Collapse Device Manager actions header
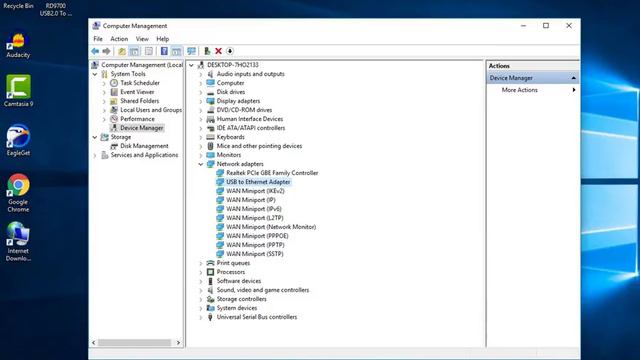Viewport: 640px width, 360px height. tap(573, 78)
